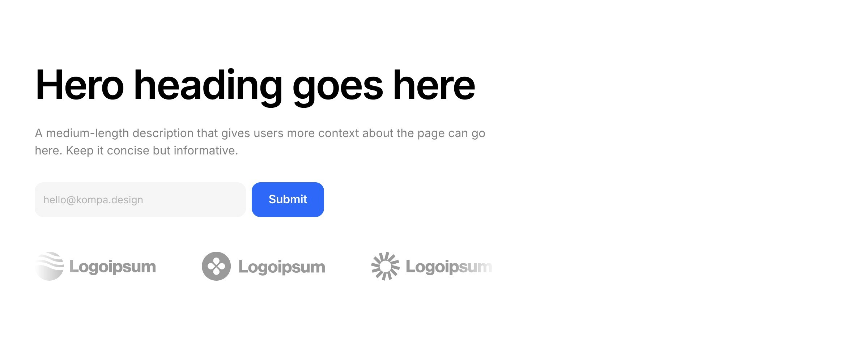Click "Keep it concise but informative." sentence

(152, 151)
